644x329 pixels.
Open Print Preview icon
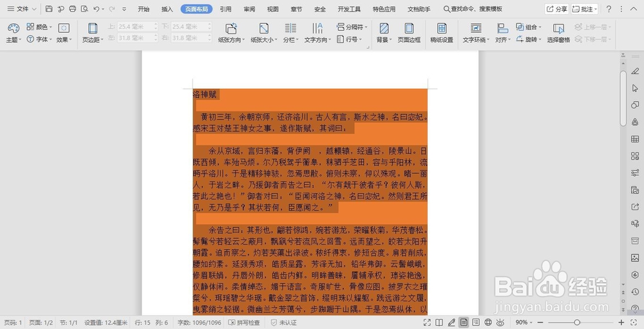click(84, 8)
